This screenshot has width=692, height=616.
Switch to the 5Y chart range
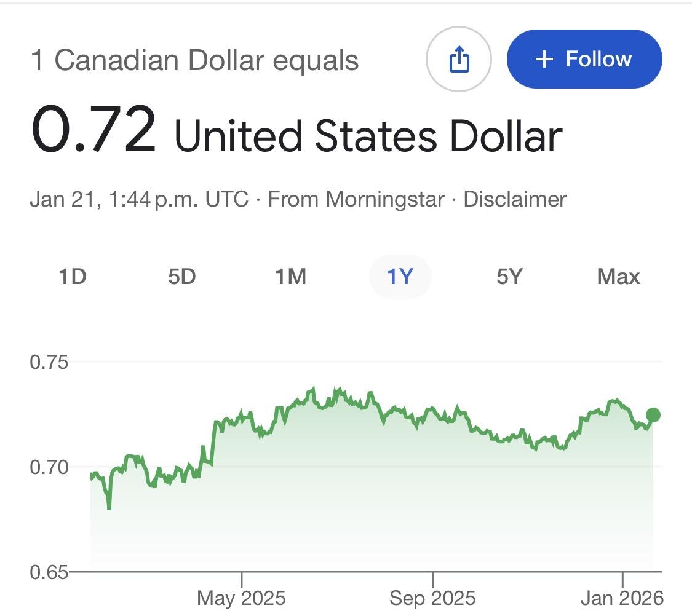509,277
